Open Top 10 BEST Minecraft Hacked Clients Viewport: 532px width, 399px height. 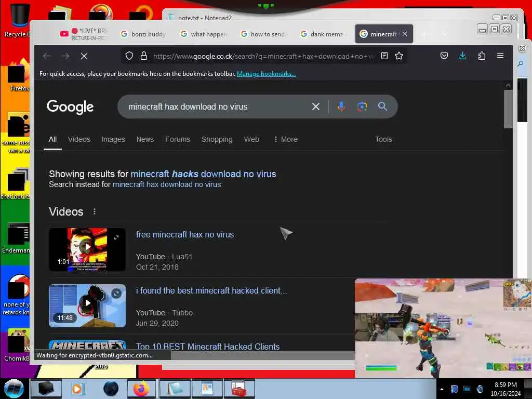coord(208,347)
